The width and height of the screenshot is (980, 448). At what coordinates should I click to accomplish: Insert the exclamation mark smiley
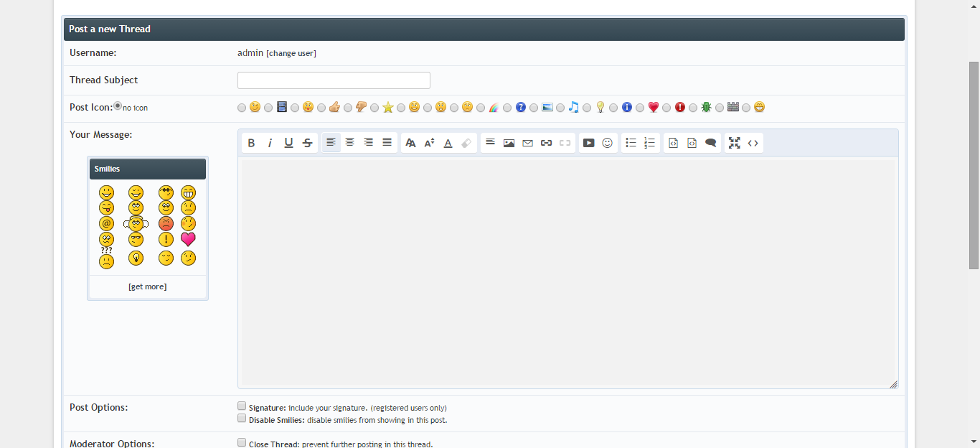point(166,239)
